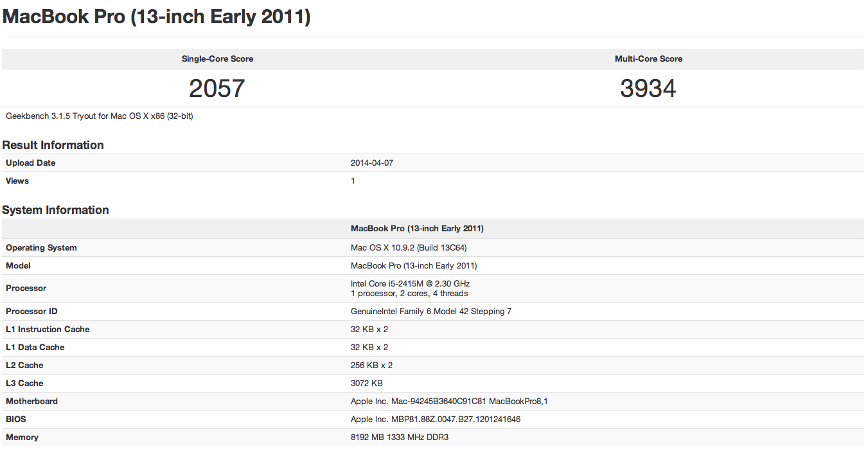The width and height of the screenshot is (868, 451).
Task: Click the GenuineIntel Family 6 value
Action: click(x=431, y=312)
